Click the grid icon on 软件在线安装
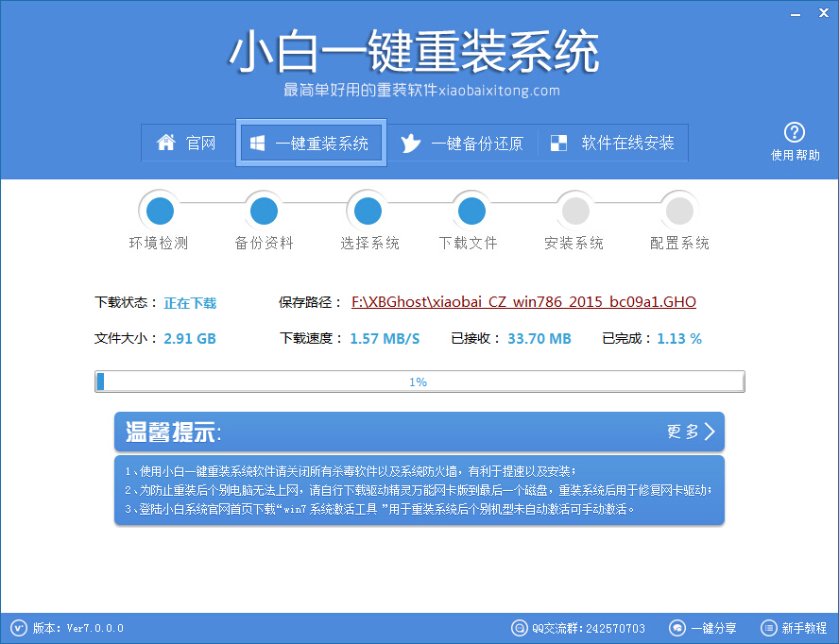 click(x=557, y=143)
